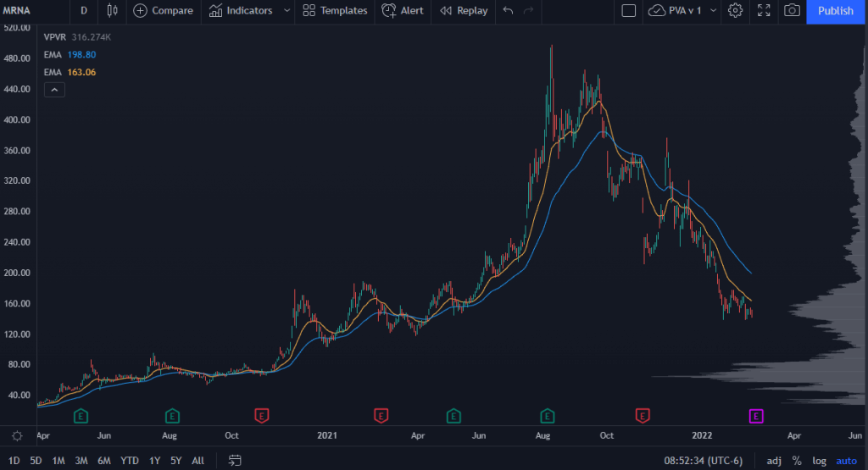Viewport: 868px width, 470px height.
Task: Select the YTD time range
Action: click(130, 461)
